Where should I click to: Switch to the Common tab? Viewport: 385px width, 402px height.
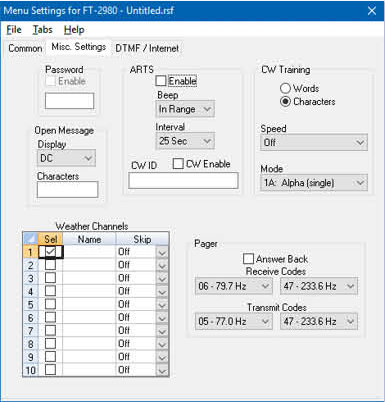click(x=25, y=48)
